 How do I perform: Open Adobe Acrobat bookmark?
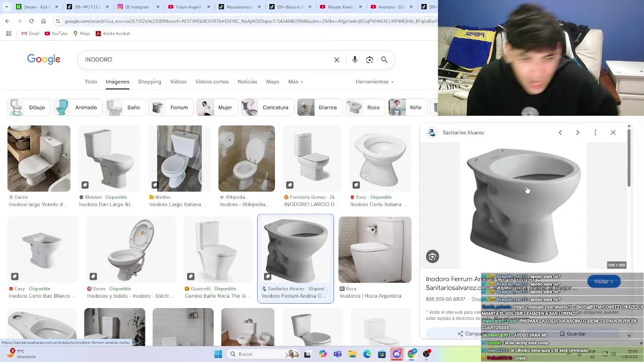tap(113, 34)
